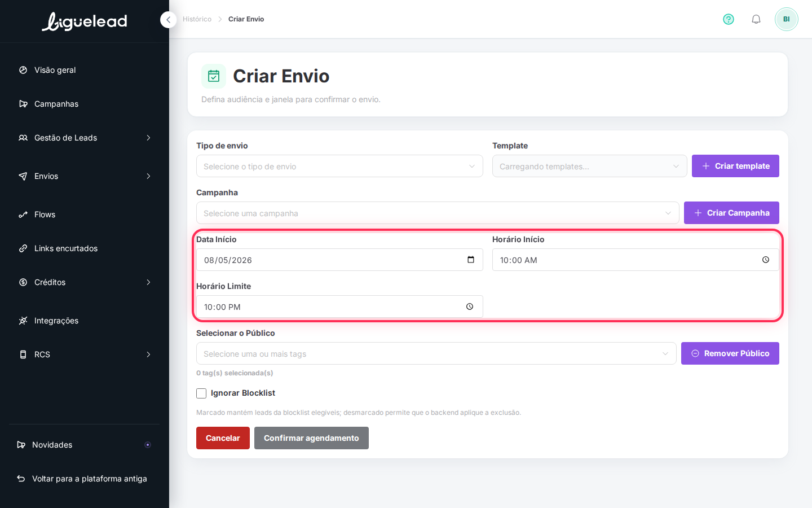Collapse the sidebar with the arrow button
Screen dimensions: 812x508
point(168,20)
